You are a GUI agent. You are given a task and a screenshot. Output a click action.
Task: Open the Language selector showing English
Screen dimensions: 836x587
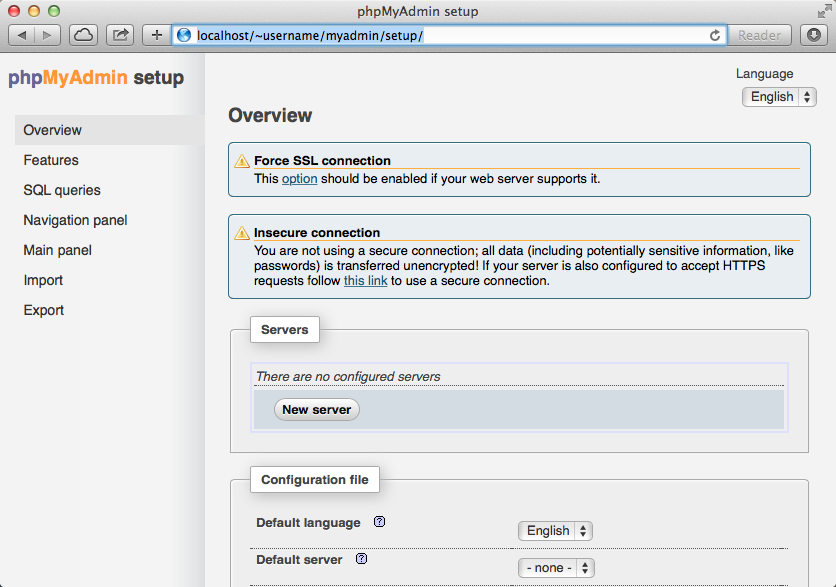coord(779,96)
